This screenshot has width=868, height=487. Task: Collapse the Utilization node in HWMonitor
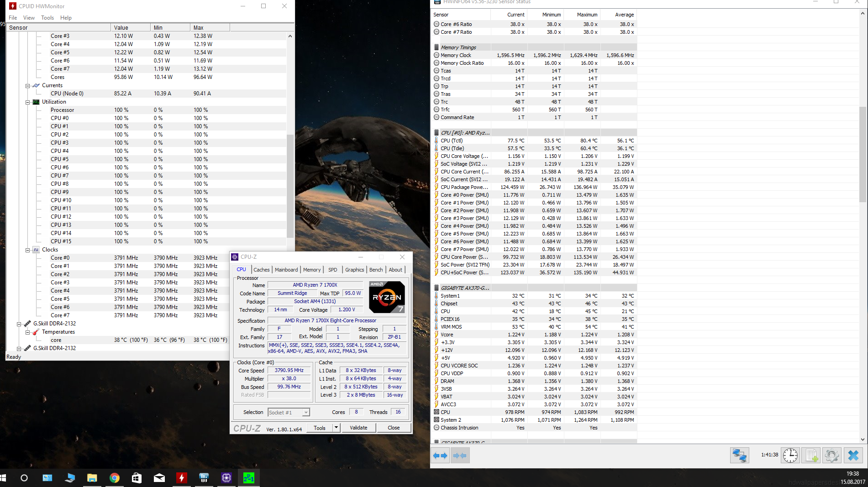tap(28, 102)
